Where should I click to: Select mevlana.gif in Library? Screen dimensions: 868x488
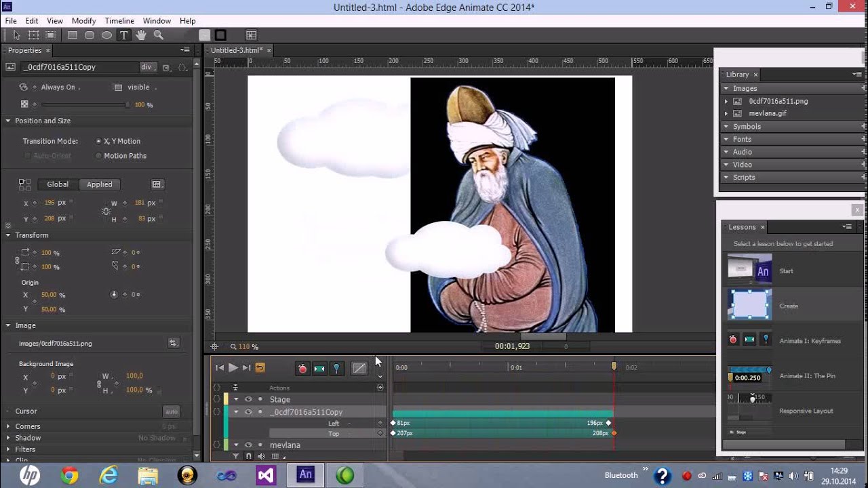[768, 113]
